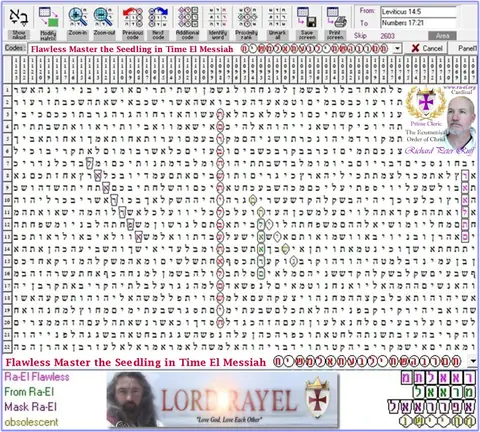
Task: Click the bottom Flawless Master the Seedling title
Action: pyautogui.click(x=136, y=362)
